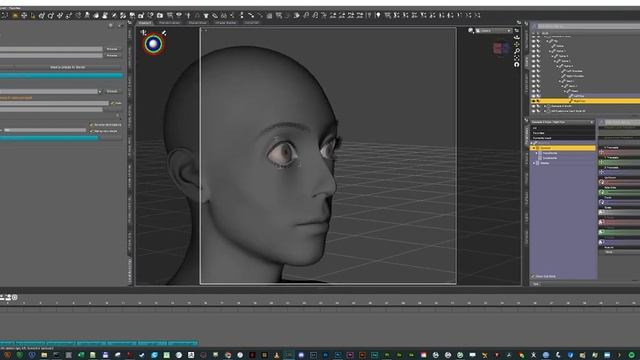This screenshot has width=640, height=360.
Task: Expand the Display group in Parameters
Action: pyautogui.click(x=534, y=163)
